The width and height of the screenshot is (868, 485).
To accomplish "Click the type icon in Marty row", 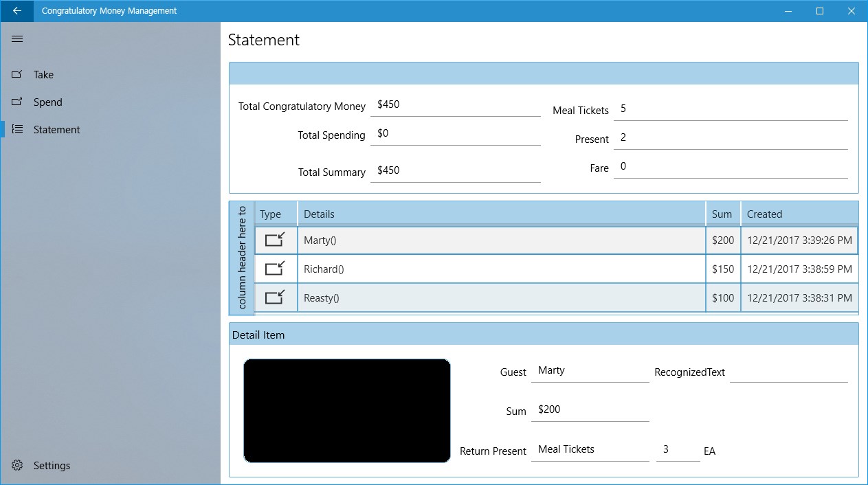I will click(x=275, y=240).
